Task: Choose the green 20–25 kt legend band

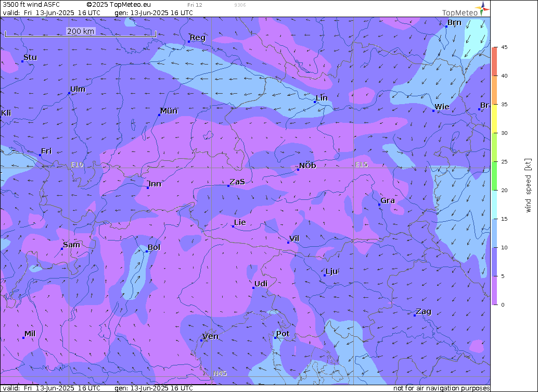Action: point(494,176)
